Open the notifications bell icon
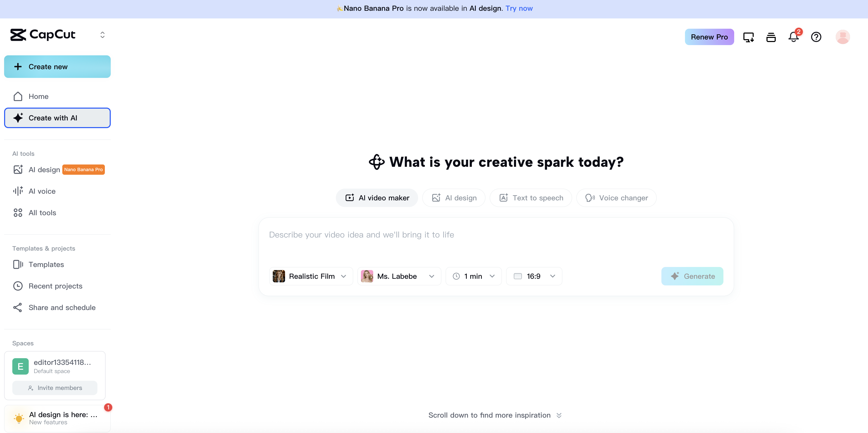This screenshot has width=868, height=433. (x=793, y=37)
